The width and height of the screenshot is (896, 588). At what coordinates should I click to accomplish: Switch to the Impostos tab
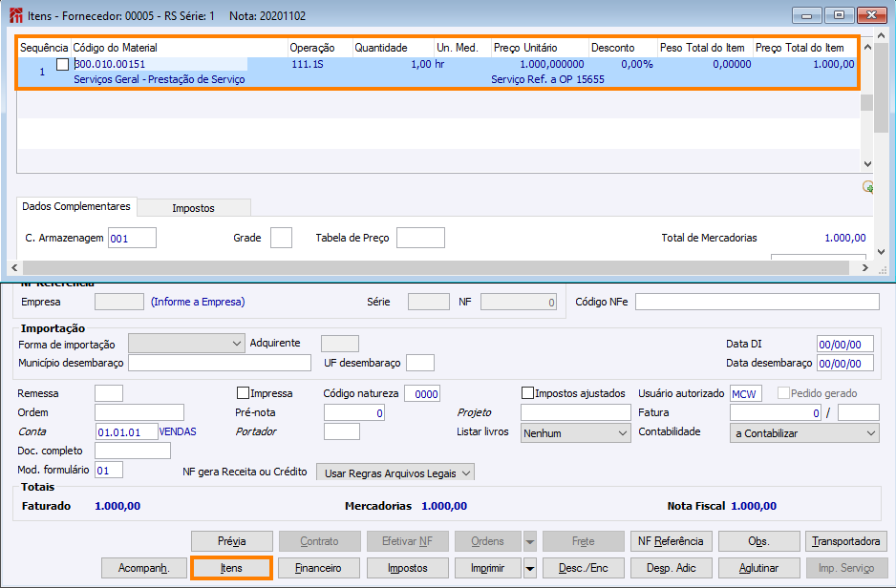tap(193, 207)
